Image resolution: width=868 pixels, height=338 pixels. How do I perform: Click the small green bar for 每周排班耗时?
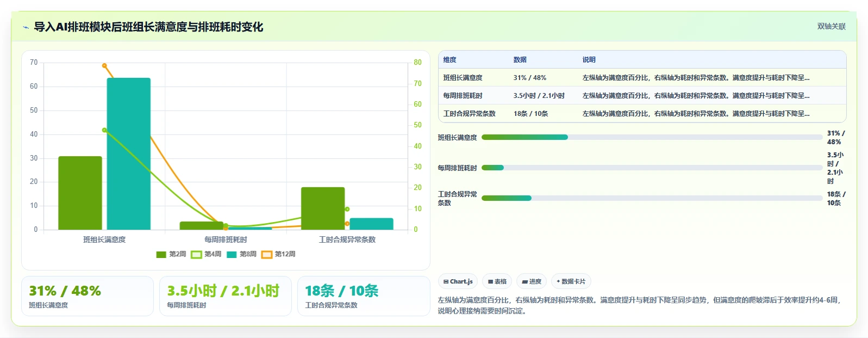(x=202, y=225)
